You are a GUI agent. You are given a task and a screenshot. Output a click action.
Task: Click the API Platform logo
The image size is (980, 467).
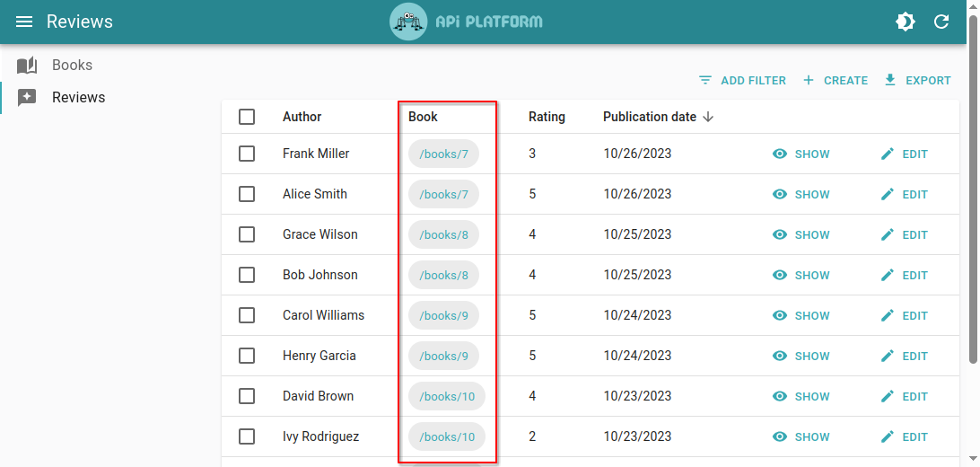tap(467, 22)
